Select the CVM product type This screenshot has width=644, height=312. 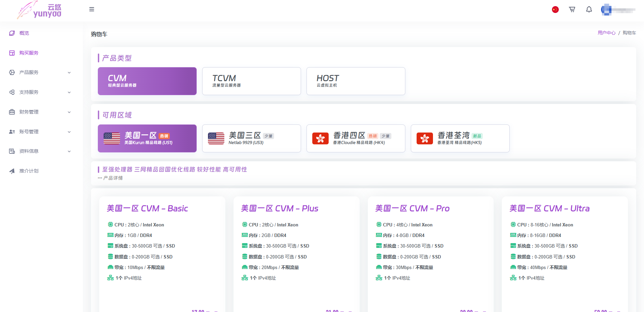click(147, 81)
